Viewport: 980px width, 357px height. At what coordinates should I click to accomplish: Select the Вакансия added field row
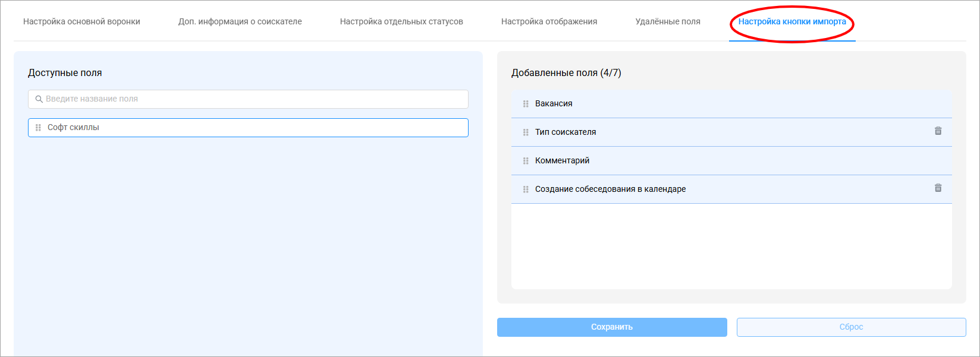click(x=731, y=104)
